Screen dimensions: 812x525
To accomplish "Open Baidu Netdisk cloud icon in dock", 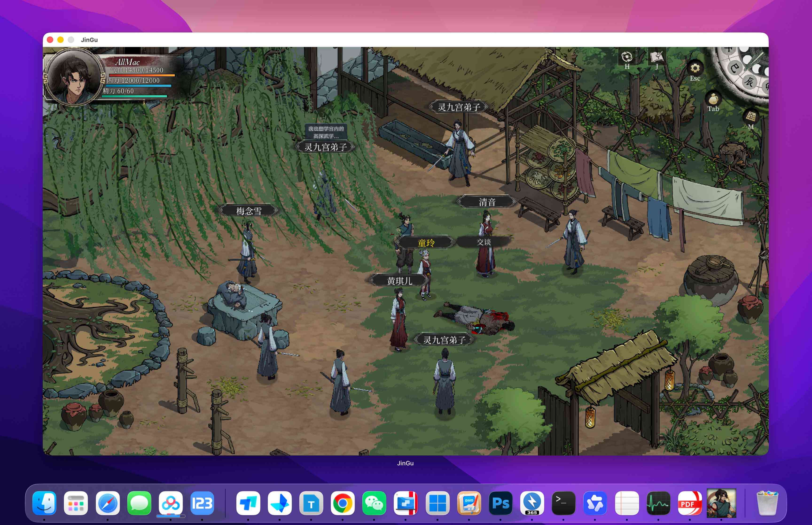I will click(170, 503).
